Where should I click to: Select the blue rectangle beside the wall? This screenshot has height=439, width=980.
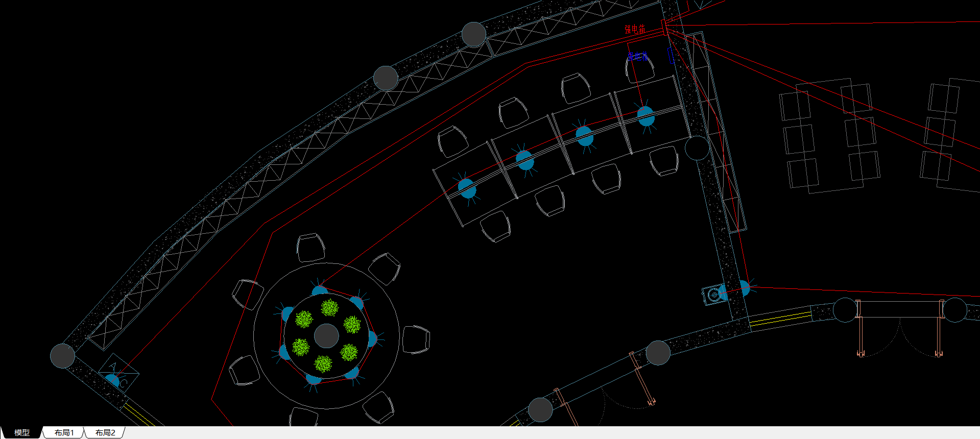click(672, 56)
